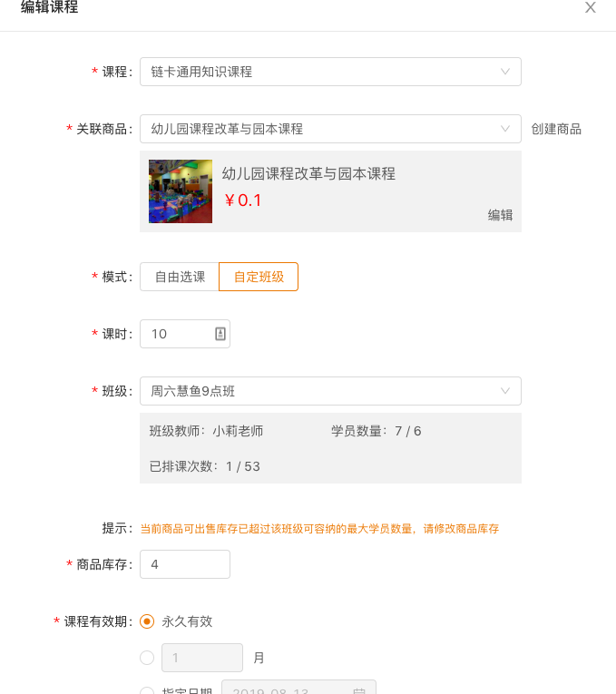
Task: Close the 编辑课程 dialog
Action: pyautogui.click(x=590, y=8)
